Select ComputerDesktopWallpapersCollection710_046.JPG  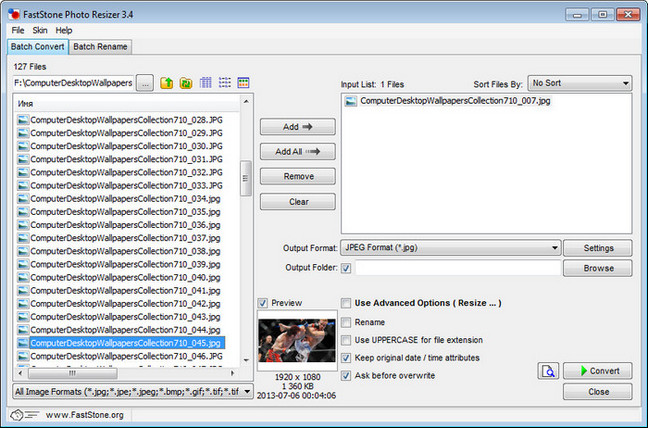(126, 356)
